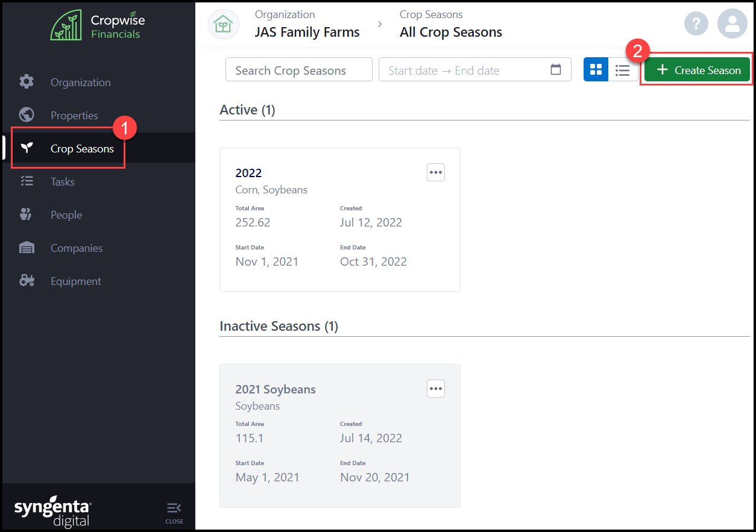
Task: Open options menu for 2021 Soybeans
Action: point(435,389)
